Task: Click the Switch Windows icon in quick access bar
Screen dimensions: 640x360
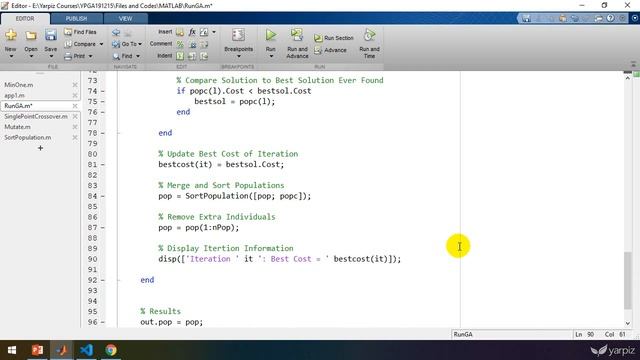Action: pyautogui.click(x=599, y=18)
